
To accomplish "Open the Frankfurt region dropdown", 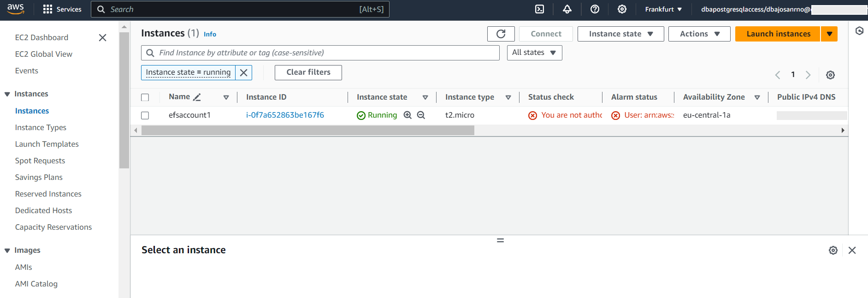I will (x=663, y=9).
